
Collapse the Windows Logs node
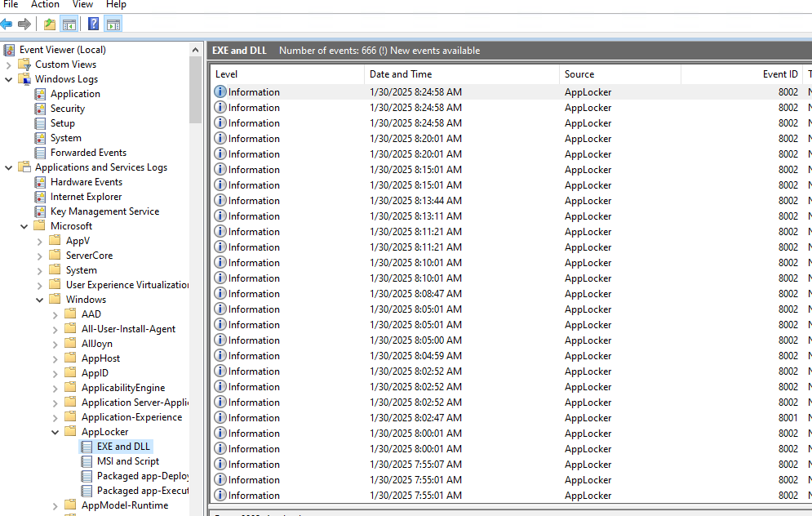click(8, 78)
